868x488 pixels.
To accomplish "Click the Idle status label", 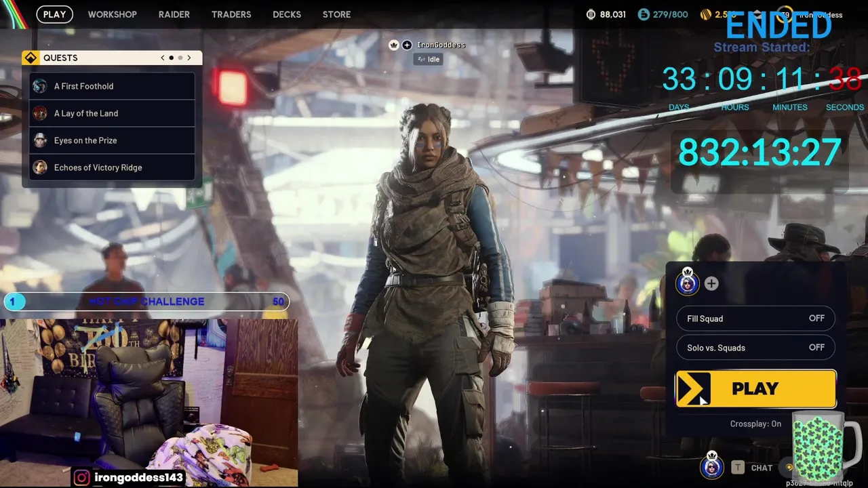I will coord(428,59).
